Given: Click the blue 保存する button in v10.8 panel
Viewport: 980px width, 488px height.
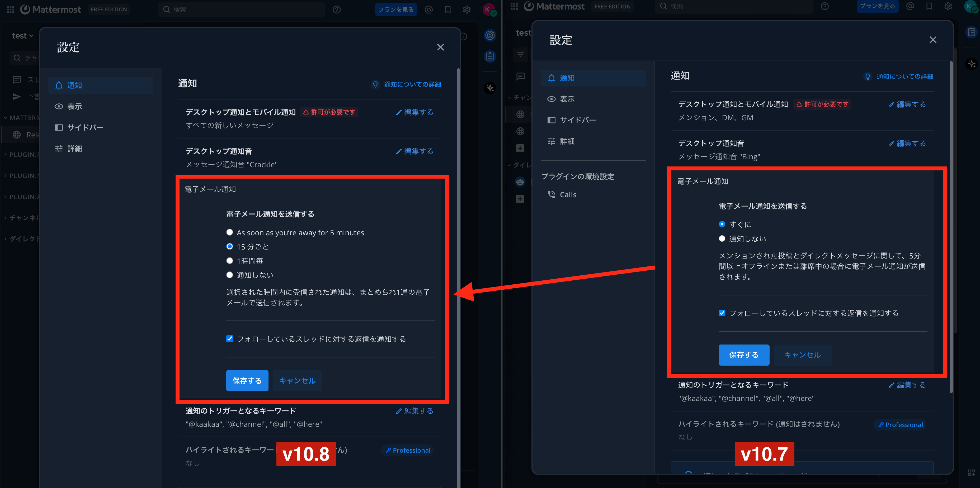Looking at the screenshot, I should 247,380.
